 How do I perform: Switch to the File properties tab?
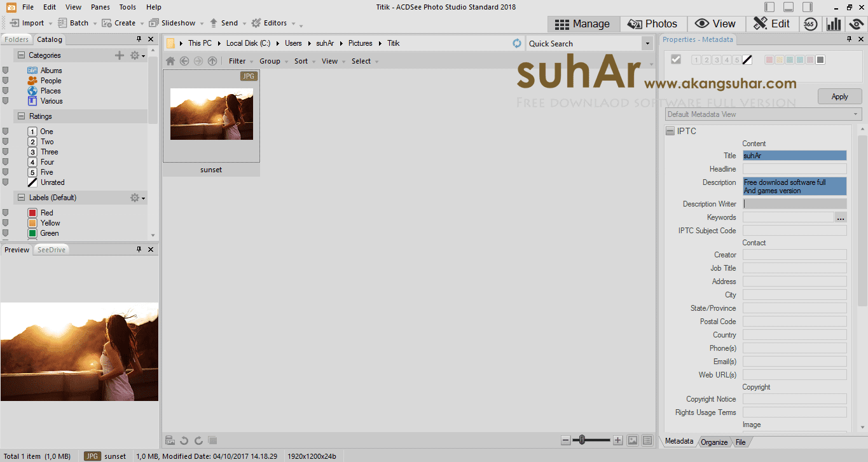point(740,442)
